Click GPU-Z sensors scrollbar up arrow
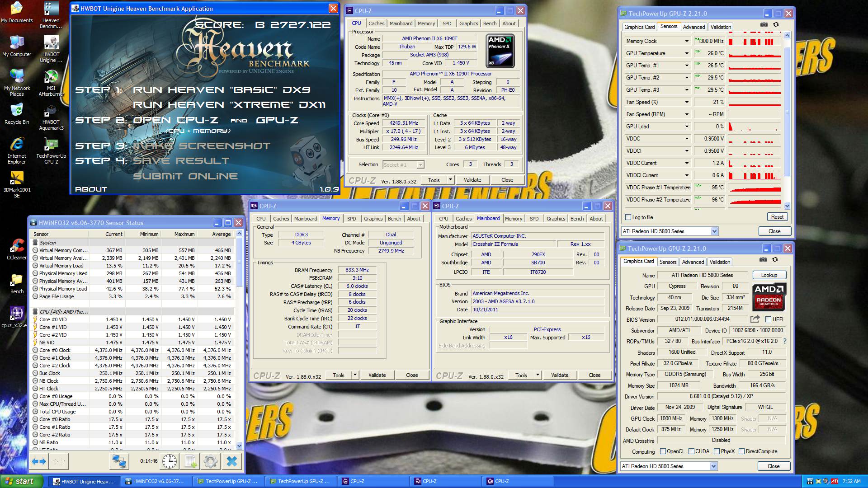Screen dimensions: 868x488 click(787, 35)
